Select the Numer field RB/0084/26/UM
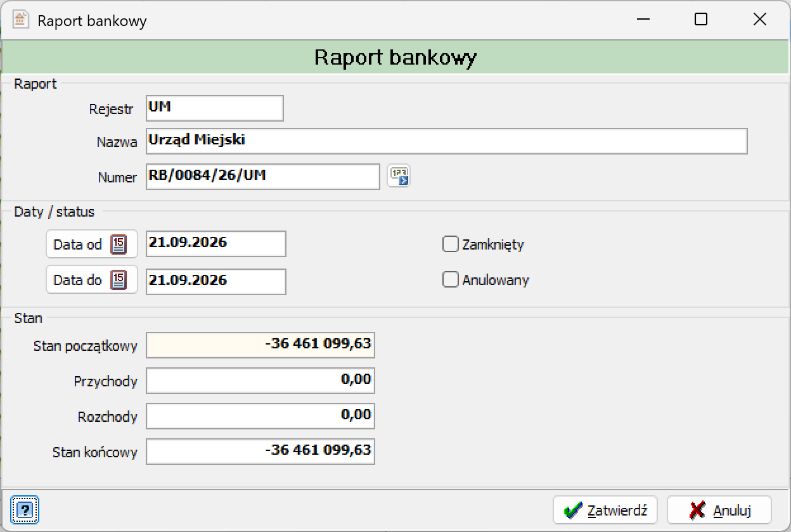Screen dimensions: 791x532 click(263, 177)
